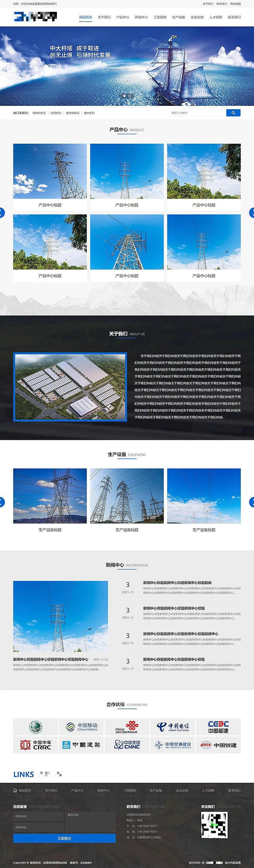Screen dimensions: 254x868
Task: Click the 电网系列 hot keyword link
Action: 56,113
